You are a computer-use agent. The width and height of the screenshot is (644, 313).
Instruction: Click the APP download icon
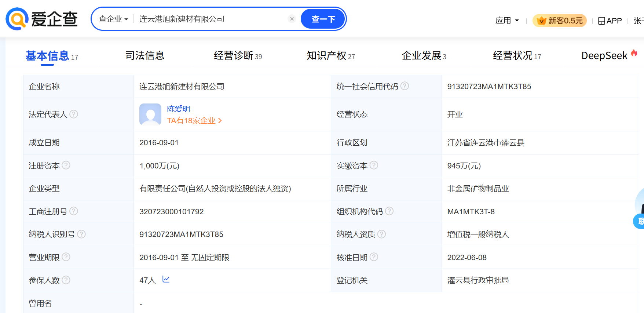point(601,21)
